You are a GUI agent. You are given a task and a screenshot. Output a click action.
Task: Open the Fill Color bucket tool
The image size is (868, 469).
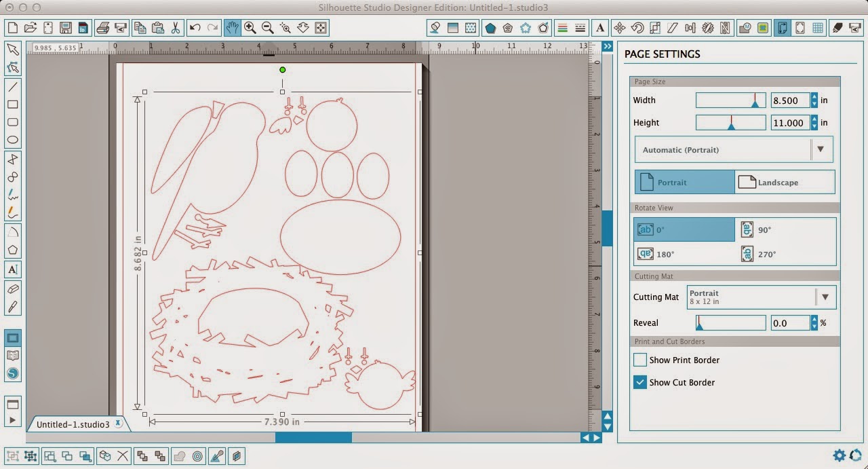pyautogui.click(x=435, y=28)
